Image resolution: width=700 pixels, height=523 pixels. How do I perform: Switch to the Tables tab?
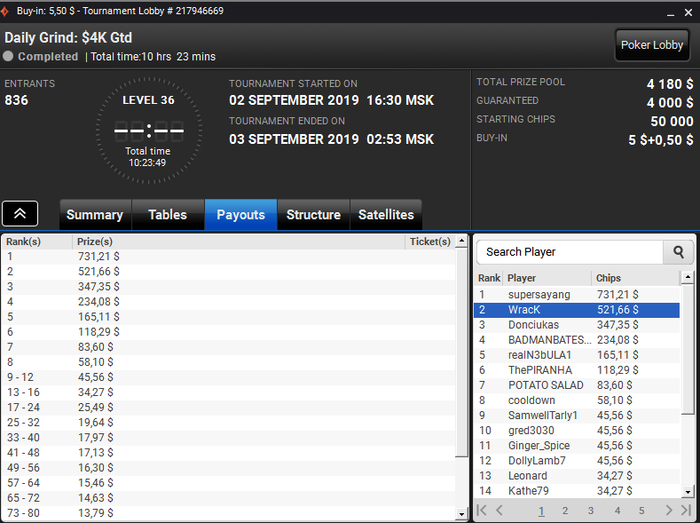(x=168, y=215)
